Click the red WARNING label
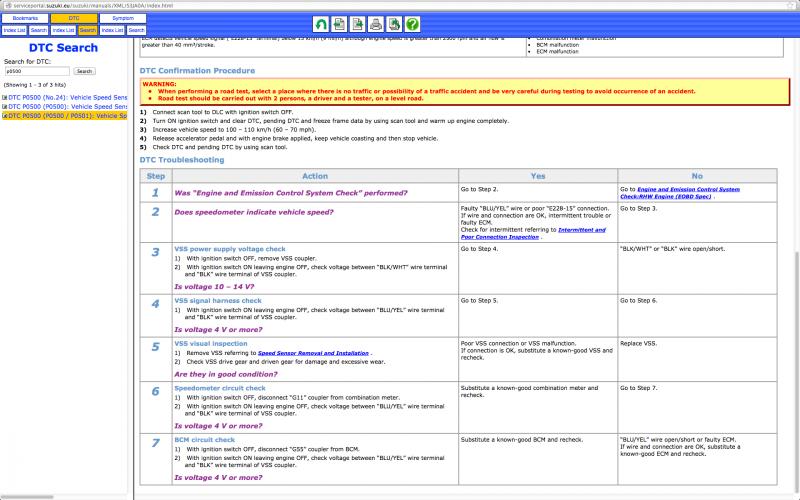800x500 pixels. tap(159, 84)
